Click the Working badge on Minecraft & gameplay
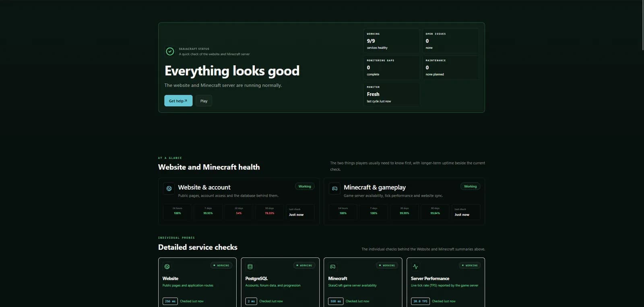The image size is (644, 307). pyautogui.click(x=470, y=186)
